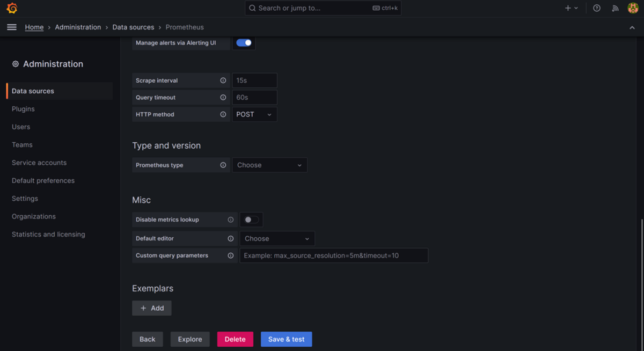
Task: Select Data sources in the sidebar
Action: 60,91
